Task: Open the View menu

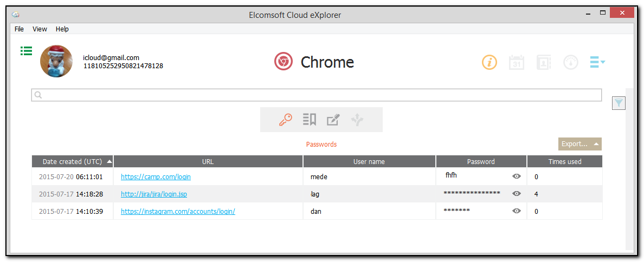Action: (x=40, y=29)
